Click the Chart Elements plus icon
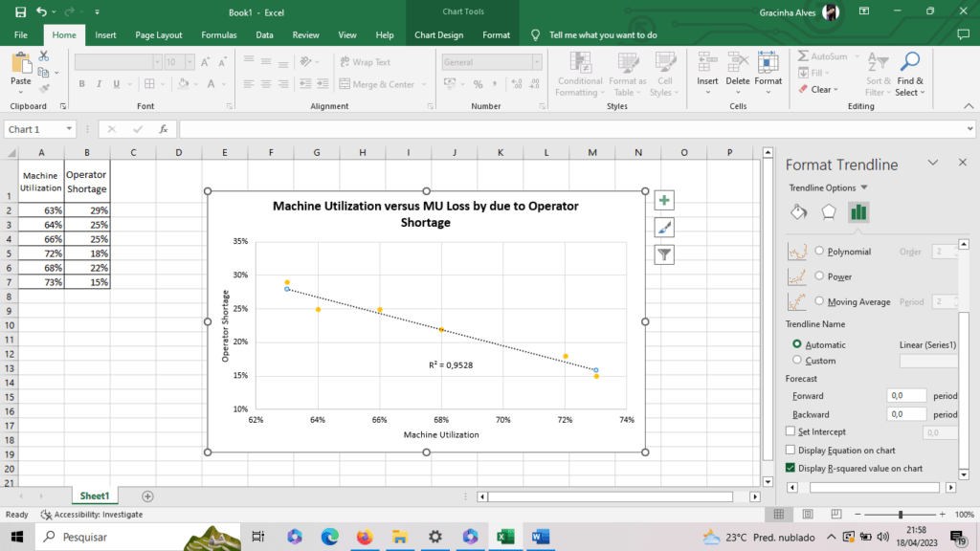The height and width of the screenshot is (551, 980). [x=664, y=201]
